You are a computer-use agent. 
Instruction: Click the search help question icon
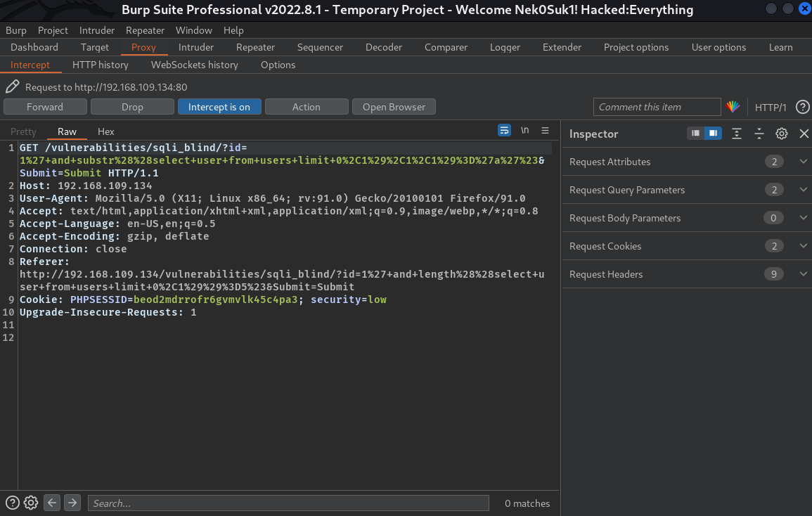pyautogui.click(x=13, y=503)
